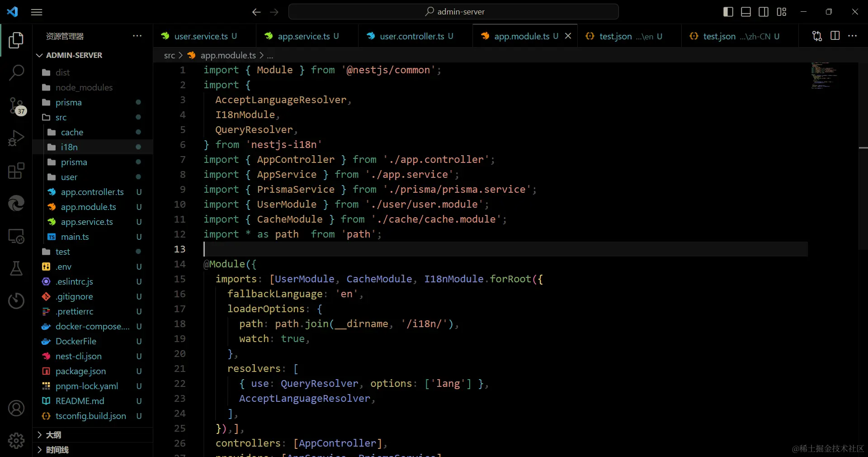The width and height of the screenshot is (868, 457).
Task: Open the Search view in activity bar
Action: pos(16,73)
